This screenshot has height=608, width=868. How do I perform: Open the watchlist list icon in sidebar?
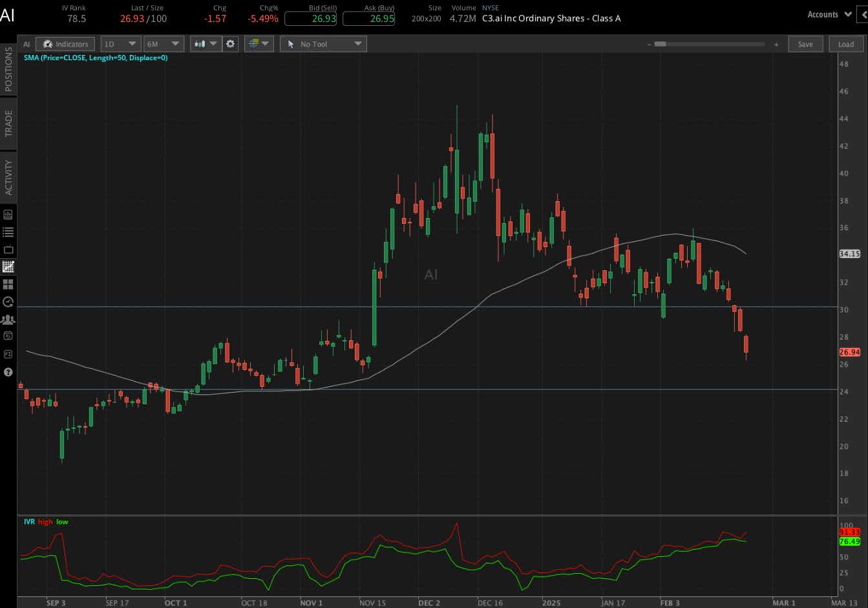(8, 232)
